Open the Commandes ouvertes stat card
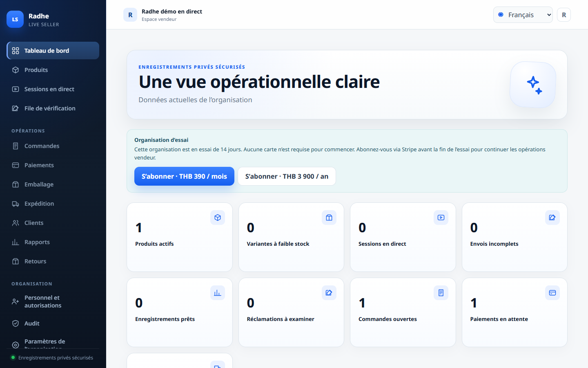The height and width of the screenshot is (368, 588). [x=403, y=312]
